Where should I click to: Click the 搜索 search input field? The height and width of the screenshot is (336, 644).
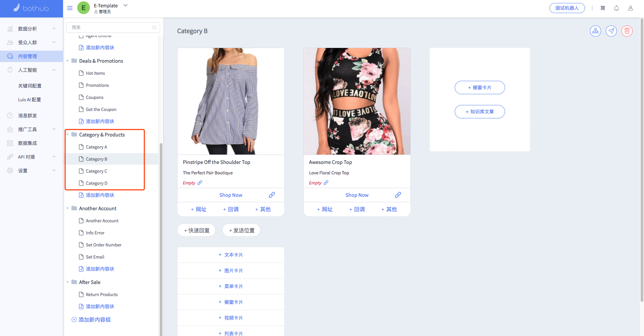(x=113, y=27)
